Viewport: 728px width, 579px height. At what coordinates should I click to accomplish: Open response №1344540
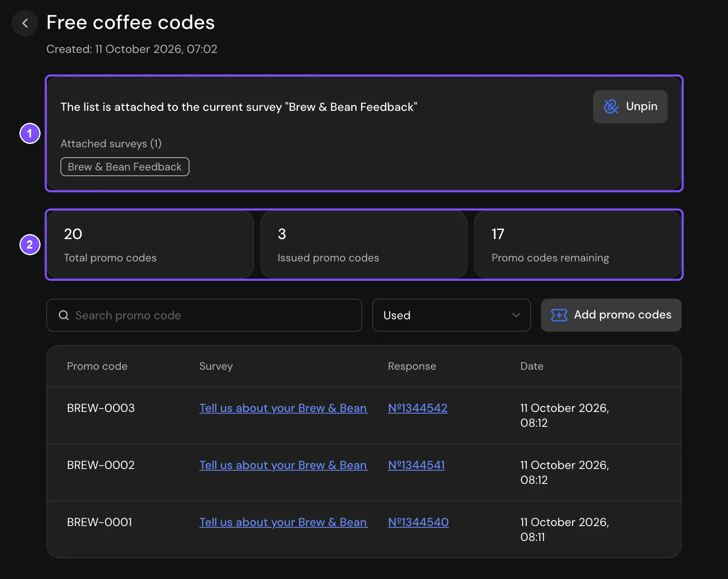point(418,522)
